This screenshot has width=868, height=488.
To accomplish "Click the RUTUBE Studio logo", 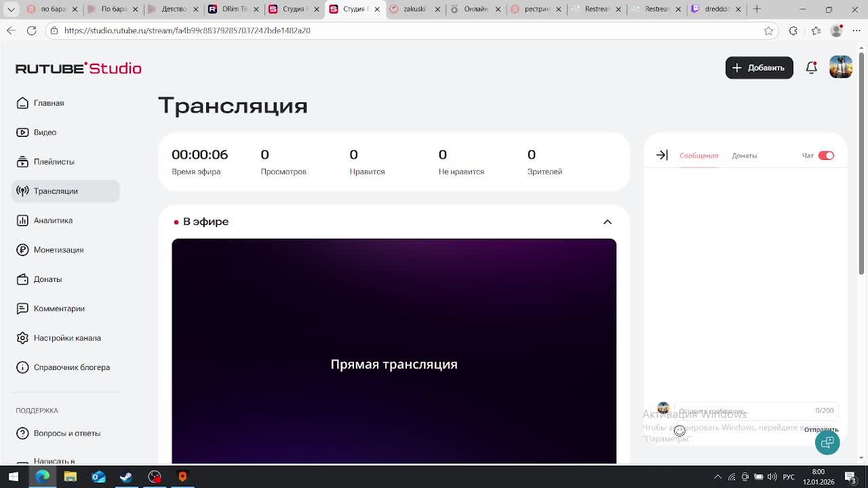I will [x=79, y=68].
